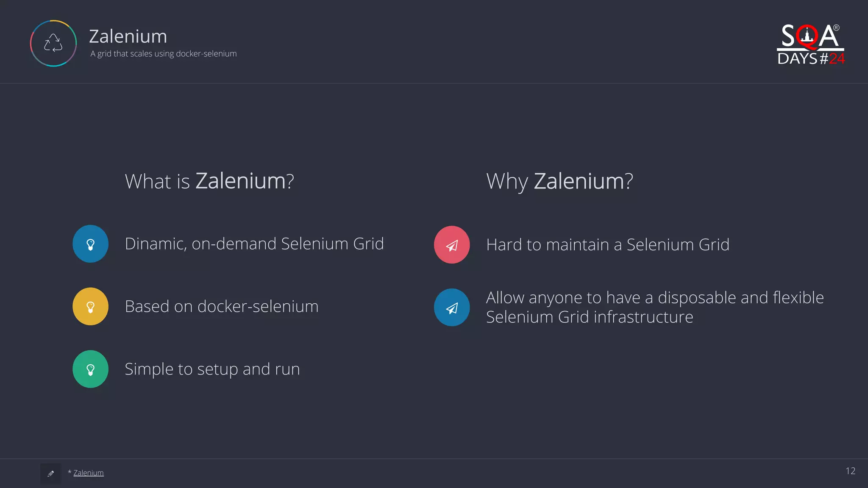Click the subtitle about docker-selenium scaling

pyautogui.click(x=164, y=54)
